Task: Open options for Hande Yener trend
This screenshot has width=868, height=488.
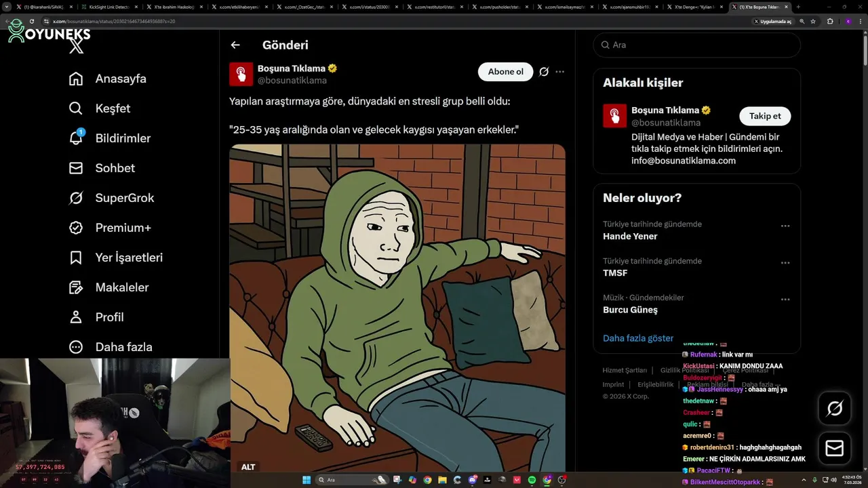Action: [785, 226]
